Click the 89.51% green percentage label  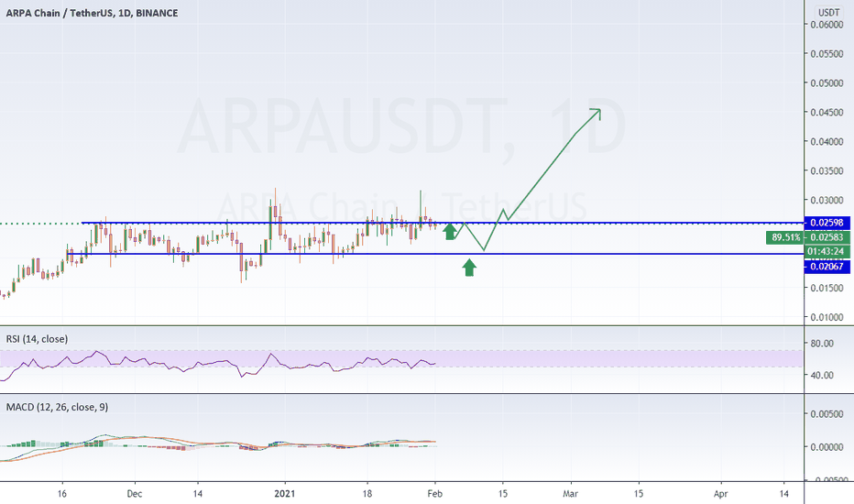coord(785,237)
